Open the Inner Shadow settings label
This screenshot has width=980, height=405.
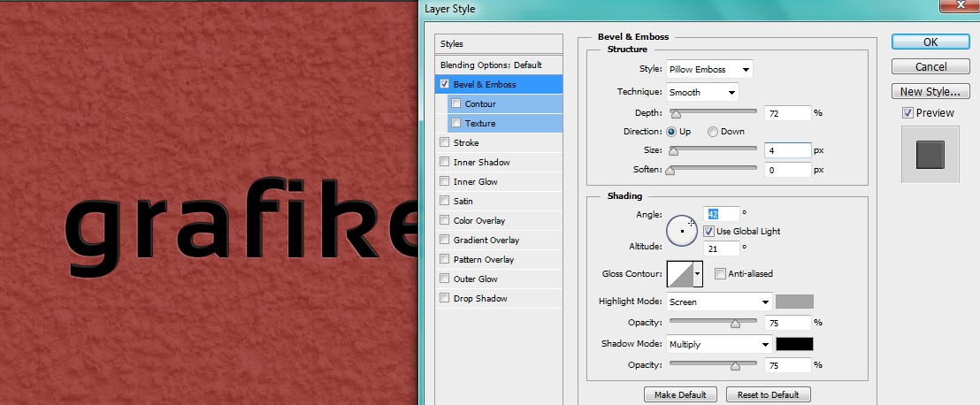click(481, 162)
